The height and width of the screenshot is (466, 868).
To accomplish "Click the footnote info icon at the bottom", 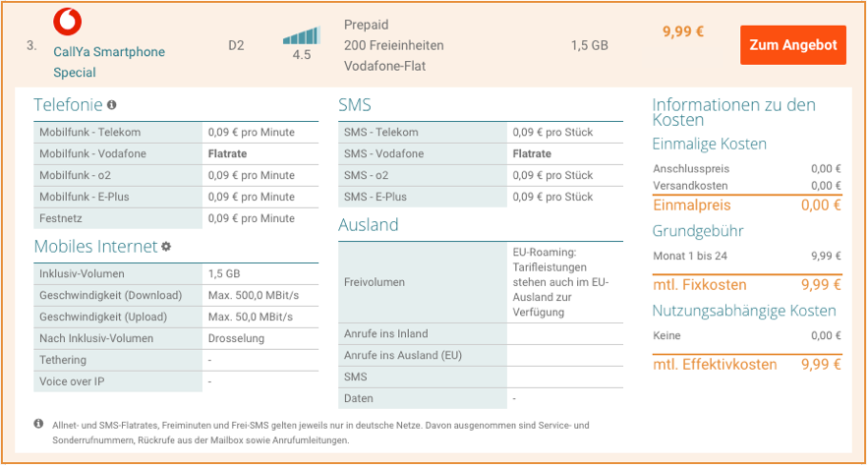I will click(39, 424).
